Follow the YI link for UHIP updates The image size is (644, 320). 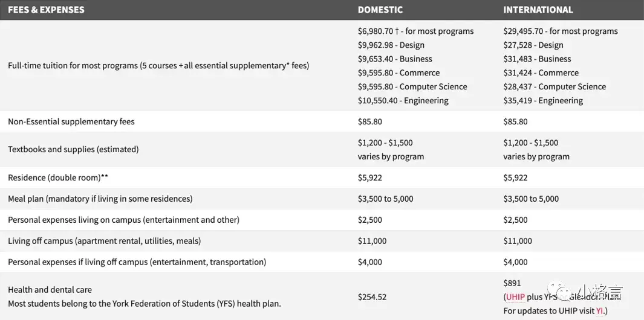tap(600, 311)
